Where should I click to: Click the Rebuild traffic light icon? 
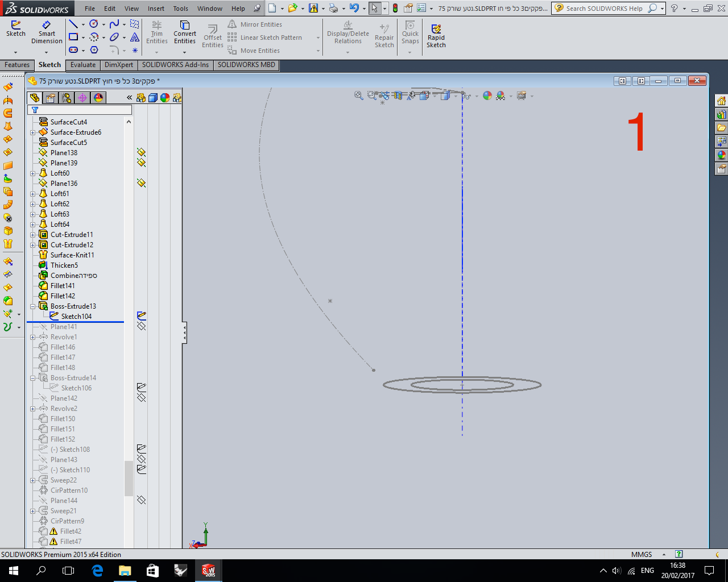coord(395,9)
